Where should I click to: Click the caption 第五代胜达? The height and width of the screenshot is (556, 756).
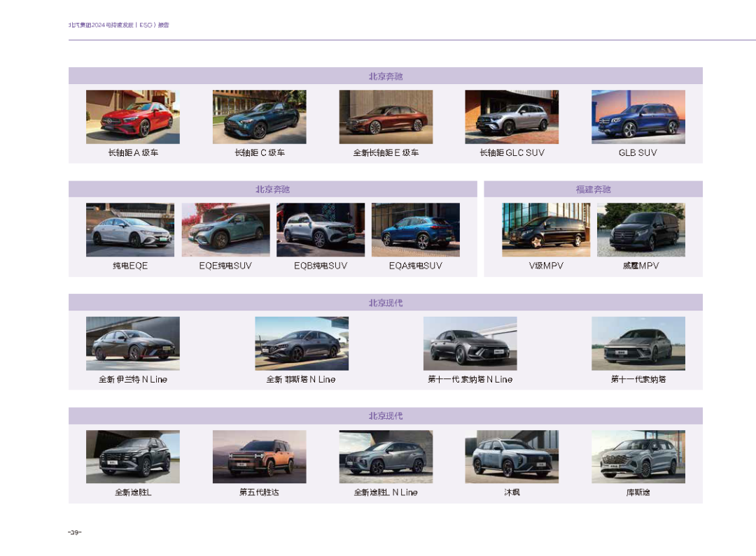(x=260, y=492)
